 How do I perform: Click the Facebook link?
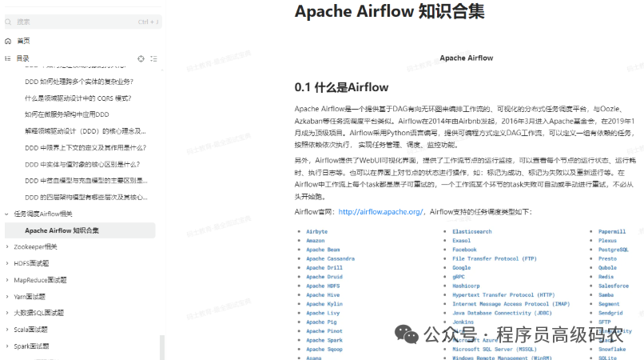click(464, 250)
